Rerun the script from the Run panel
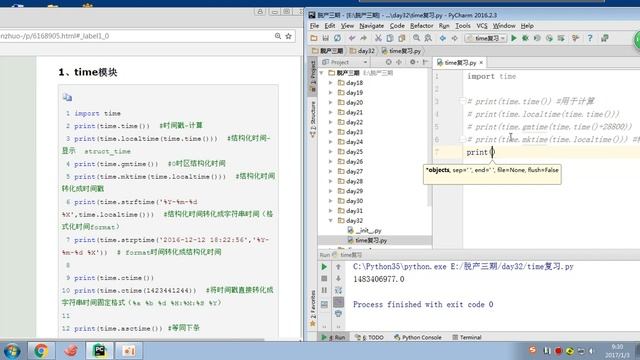 pyautogui.click(x=324, y=267)
